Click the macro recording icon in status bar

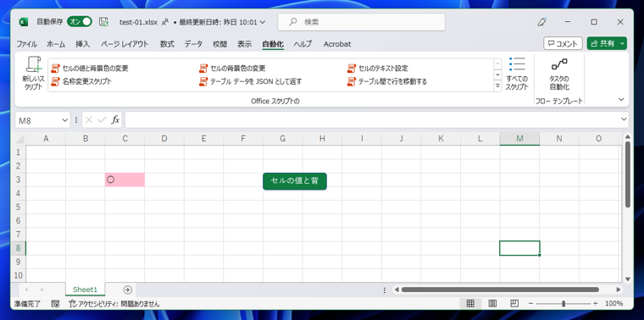click(55, 304)
